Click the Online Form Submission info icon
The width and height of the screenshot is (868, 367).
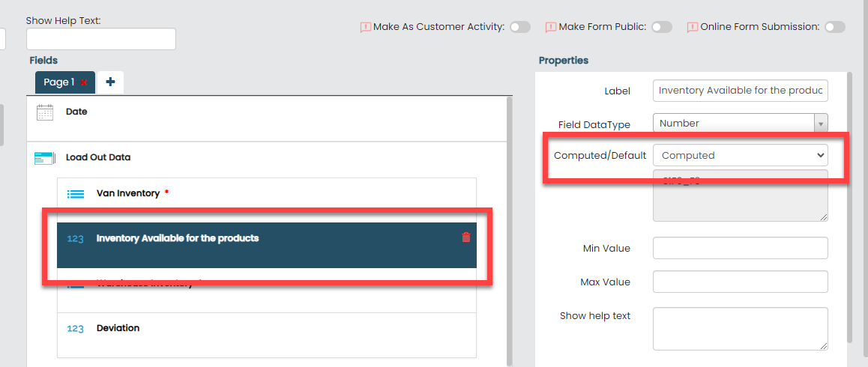click(x=692, y=27)
